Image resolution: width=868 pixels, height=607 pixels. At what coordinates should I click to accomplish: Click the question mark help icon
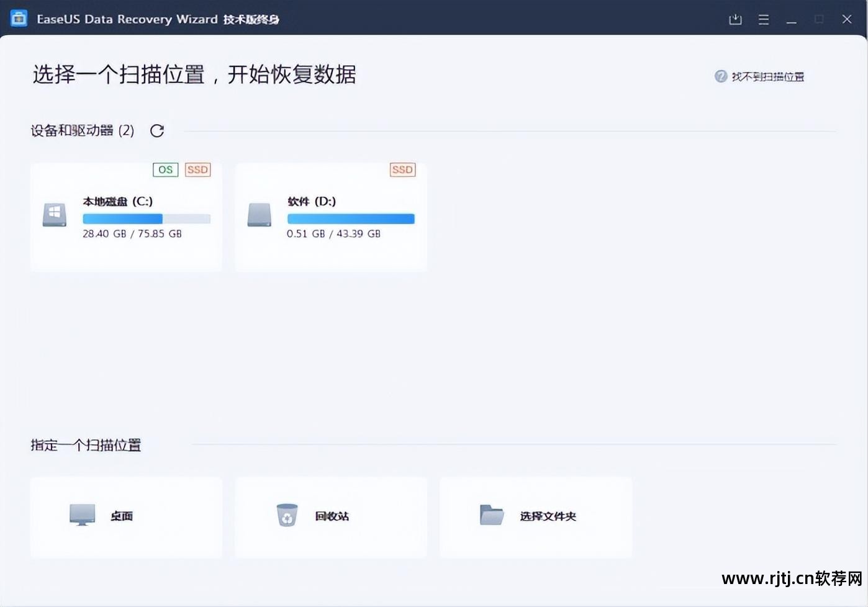721,76
